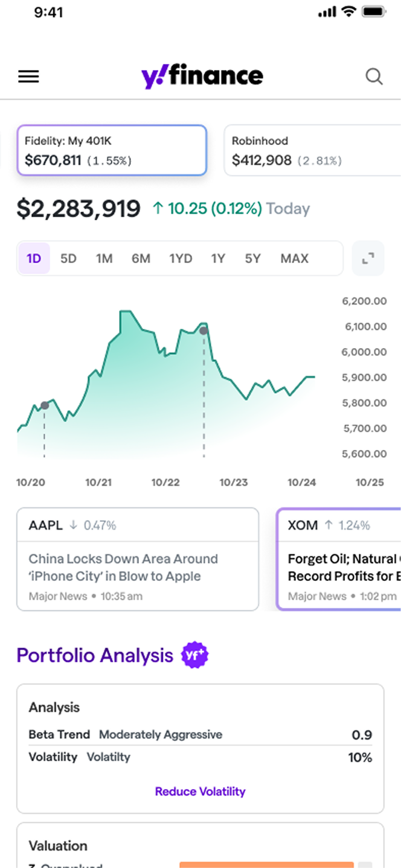Screen dimensions: 401x868
Task: Tap the battery icon in status bar
Action: point(374,11)
